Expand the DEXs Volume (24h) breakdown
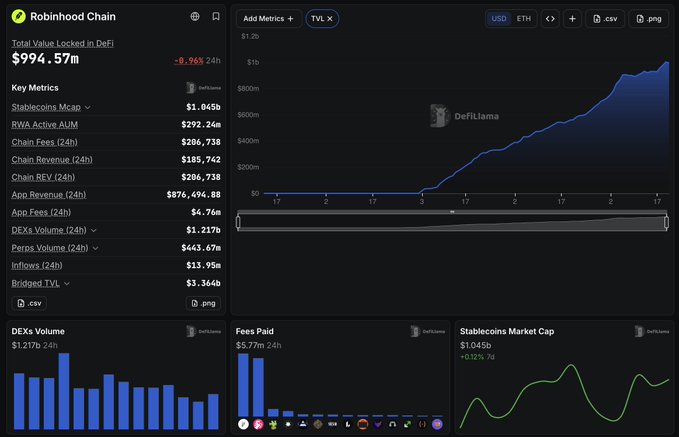Image resolution: width=679 pixels, height=437 pixels. [x=94, y=230]
